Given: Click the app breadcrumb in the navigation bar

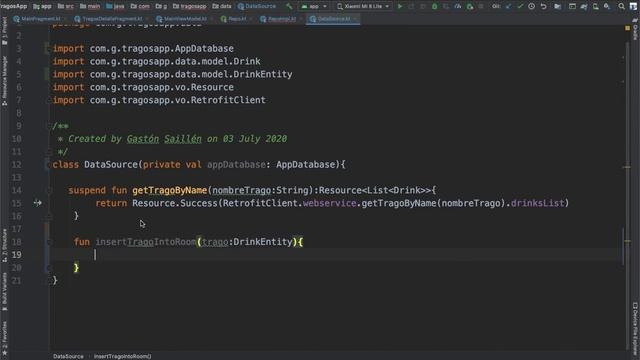Looking at the screenshot, I should [42, 6].
